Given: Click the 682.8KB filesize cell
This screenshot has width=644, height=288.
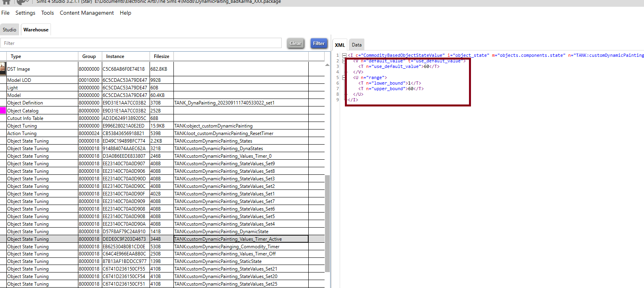Looking at the screenshot, I should pos(161,69).
